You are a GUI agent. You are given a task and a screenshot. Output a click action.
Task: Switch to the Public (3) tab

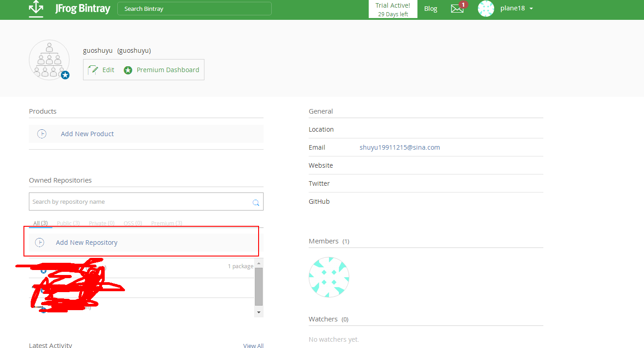[x=68, y=223]
